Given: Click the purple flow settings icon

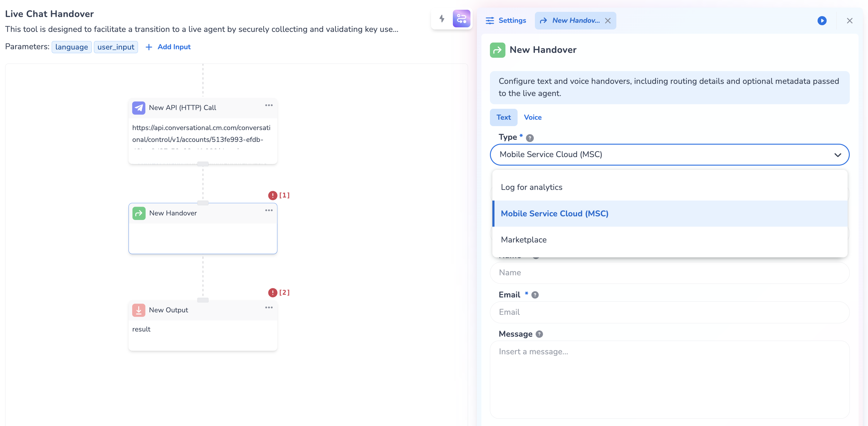Looking at the screenshot, I should tap(461, 19).
